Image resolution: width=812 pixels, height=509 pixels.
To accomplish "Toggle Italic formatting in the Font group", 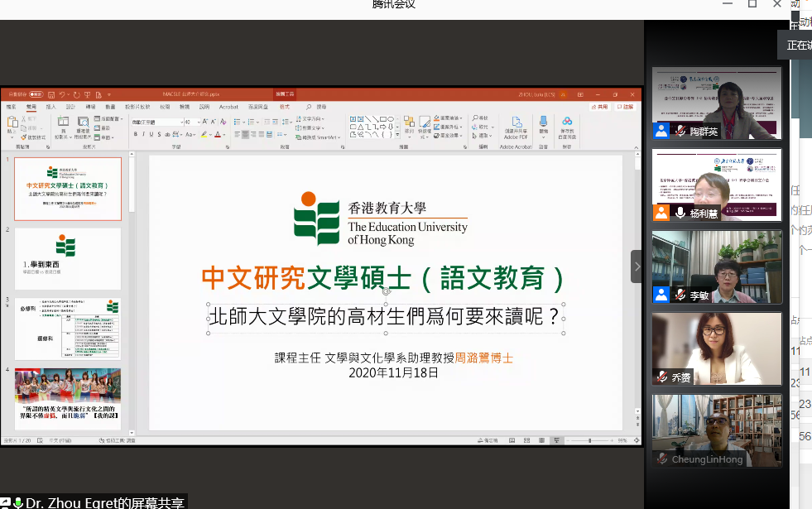I will tap(142, 133).
